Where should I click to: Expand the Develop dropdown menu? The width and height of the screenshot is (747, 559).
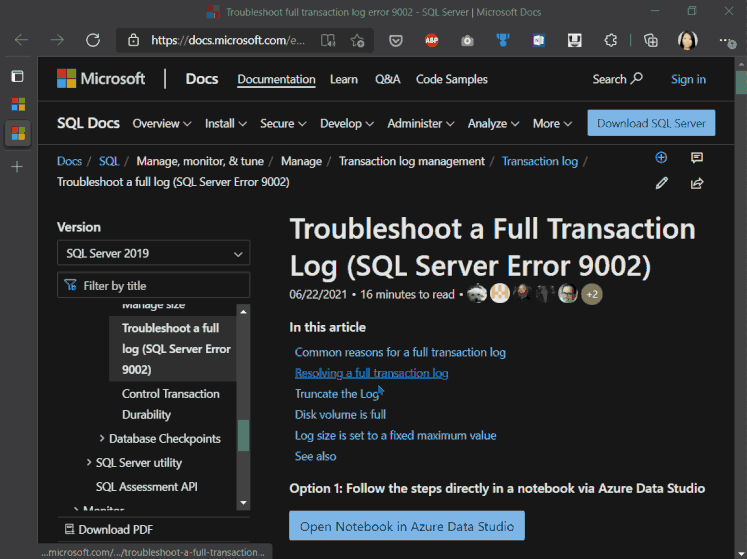(x=347, y=123)
